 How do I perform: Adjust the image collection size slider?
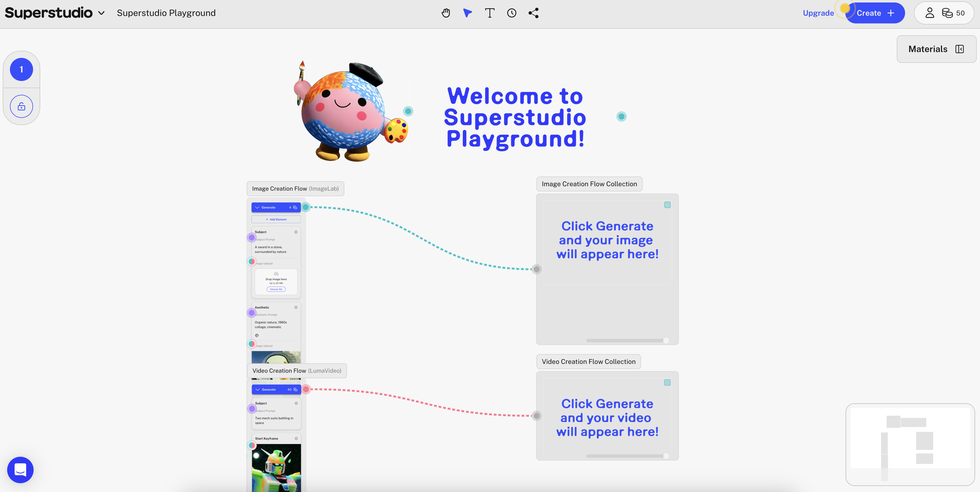(666, 340)
